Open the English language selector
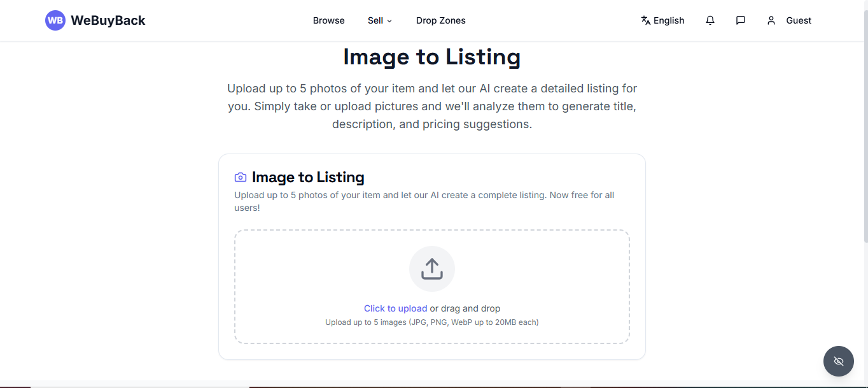Image resolution: width=868 pixels, height=388 pixels. (662, 20)
